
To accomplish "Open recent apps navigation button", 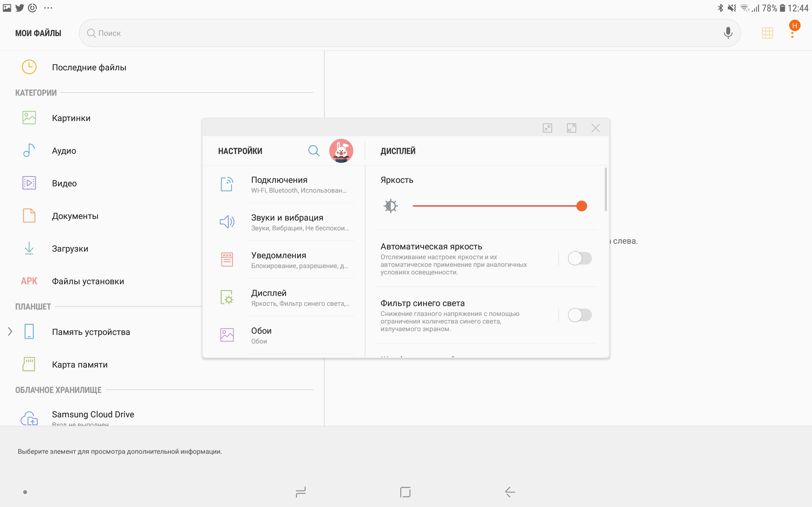I will pos(301,492).
